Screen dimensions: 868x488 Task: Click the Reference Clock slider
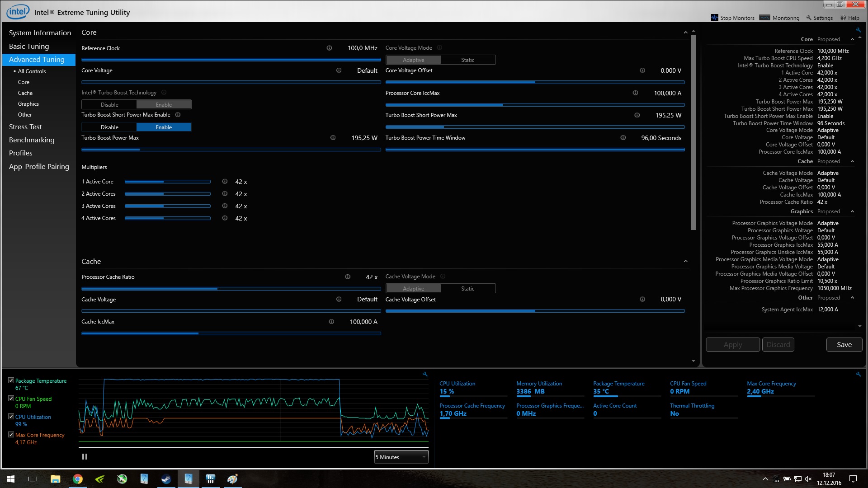point(231,60)
